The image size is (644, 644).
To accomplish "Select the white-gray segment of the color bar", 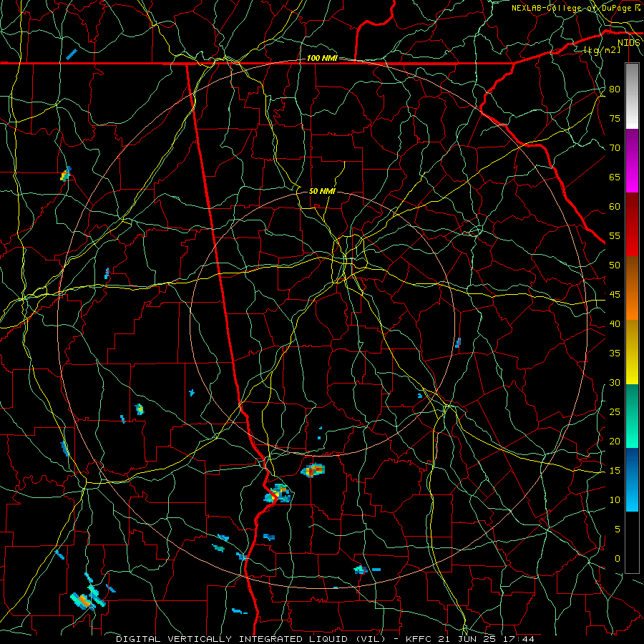I will click(x=632, y=96).
